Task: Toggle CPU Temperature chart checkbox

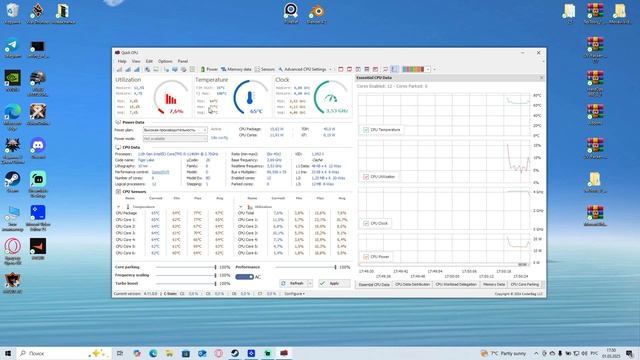Action: [x=366, y=130]
